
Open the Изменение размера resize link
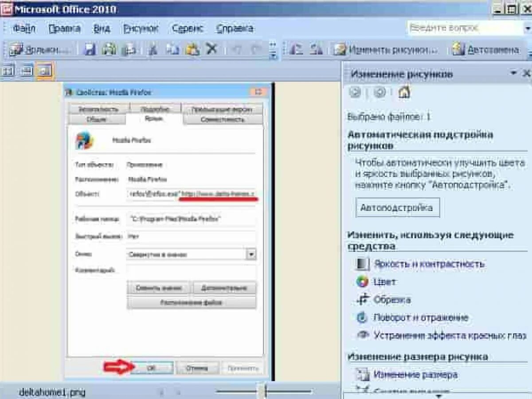tap(415, 375)
